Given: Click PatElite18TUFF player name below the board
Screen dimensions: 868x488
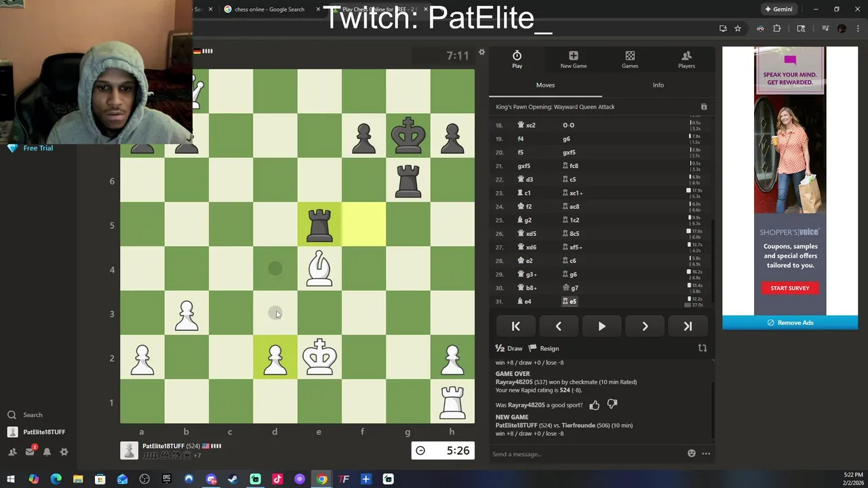Looking at the screenshot, I should tap(163, 446).
